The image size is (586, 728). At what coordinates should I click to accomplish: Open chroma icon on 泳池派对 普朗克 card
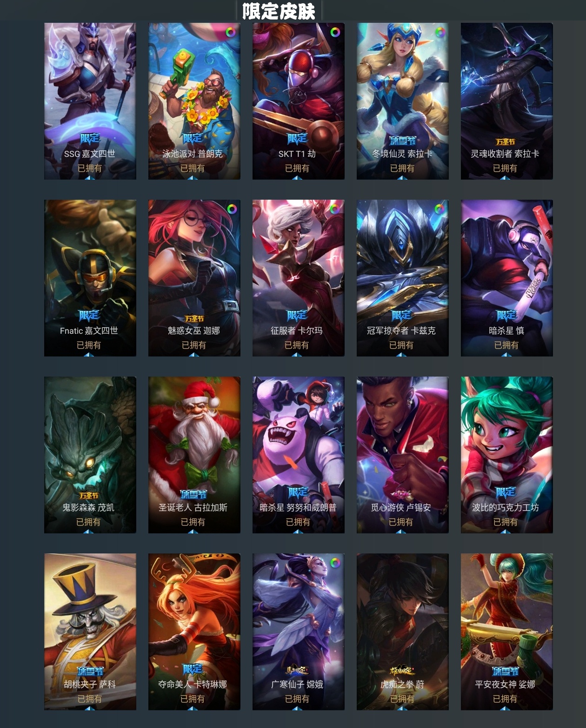[x=231, y=32]
